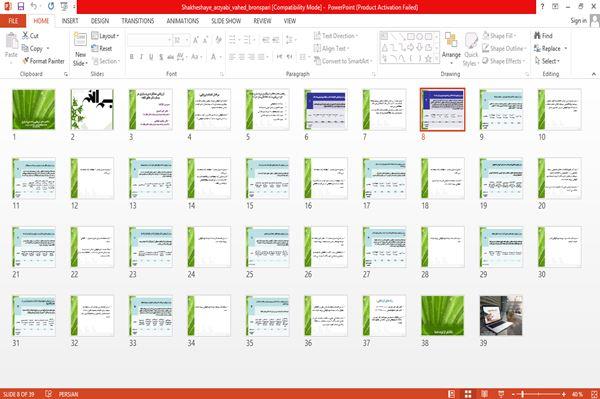Switch to the INSERT tab
This screenshot has width=600, height=399.
(x=70, y=21)
